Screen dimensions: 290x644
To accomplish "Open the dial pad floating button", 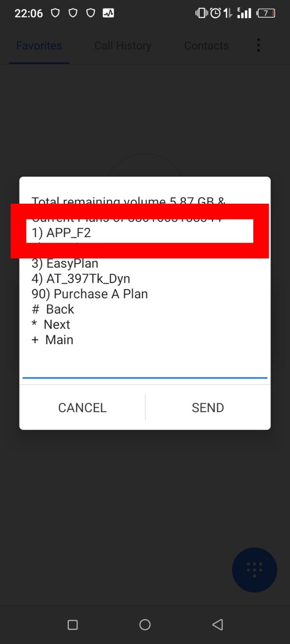I will pyautogui.click(x=255, y=570).
